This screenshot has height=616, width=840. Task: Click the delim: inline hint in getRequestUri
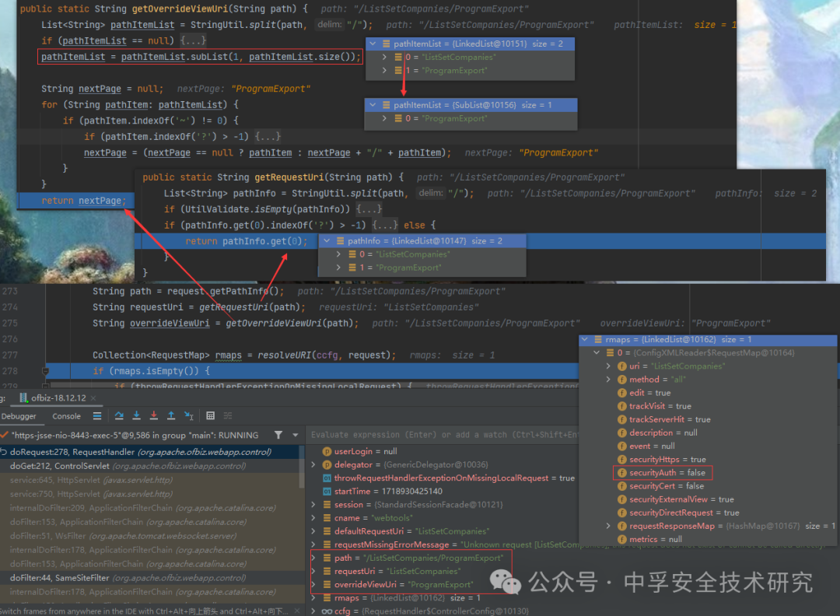pos(431,193)
